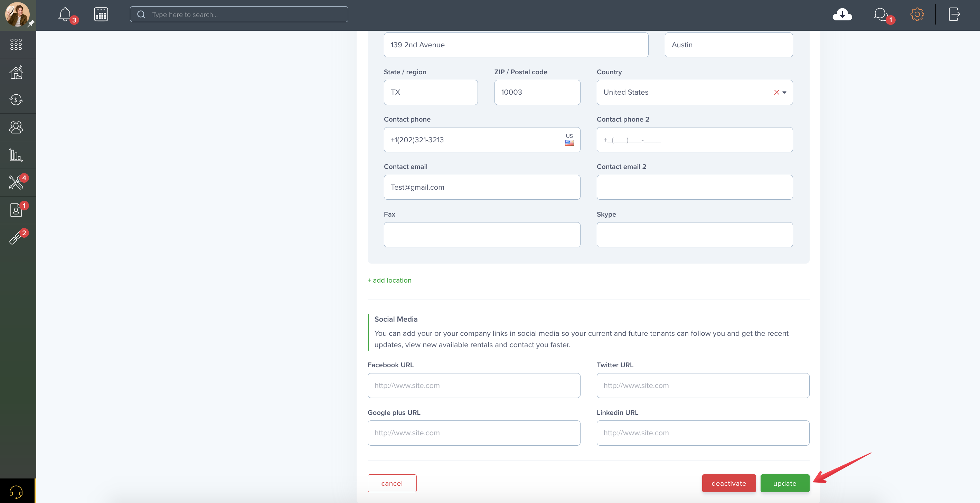Click the Contact phone field
The image size is (980, 503).
482,140
